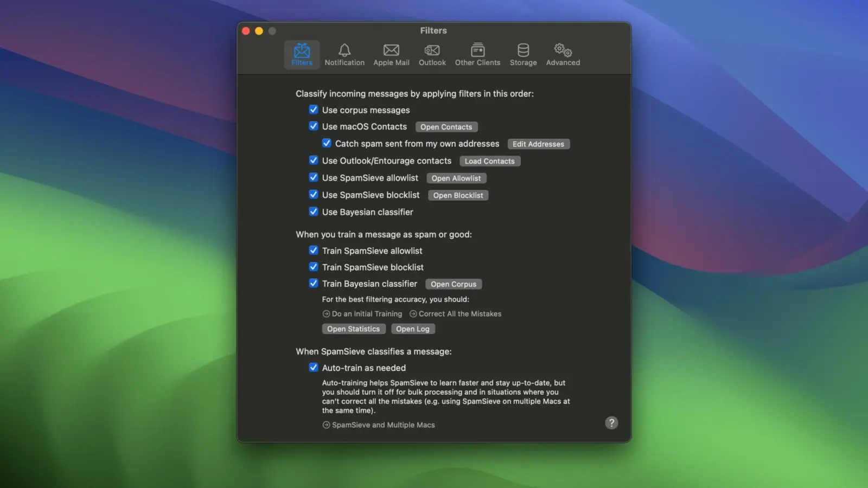Viewport: 868px width, 488px height.
Task: Disable Use corpus messages
Action: [314, 110]
